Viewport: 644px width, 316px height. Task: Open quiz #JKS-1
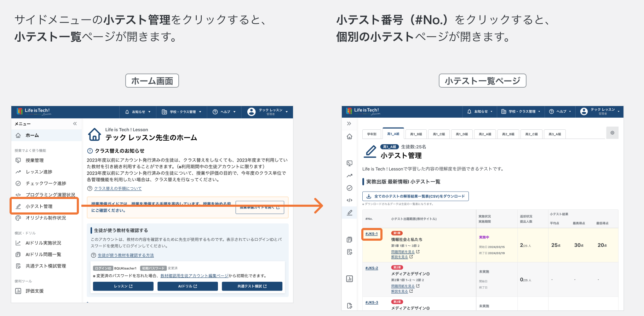(372, 234)
